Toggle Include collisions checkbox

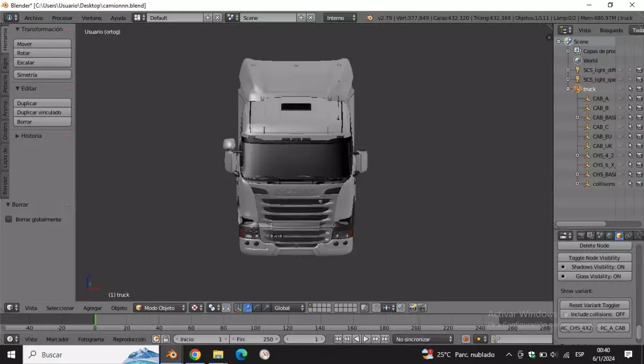[x=595, y=314]
